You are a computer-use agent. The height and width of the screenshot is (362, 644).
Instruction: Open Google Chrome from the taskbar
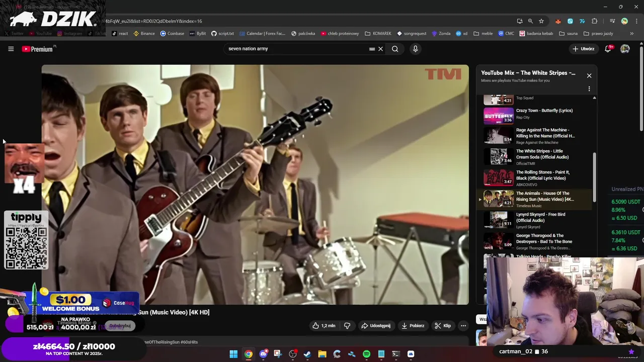click(x=249, y=354)
